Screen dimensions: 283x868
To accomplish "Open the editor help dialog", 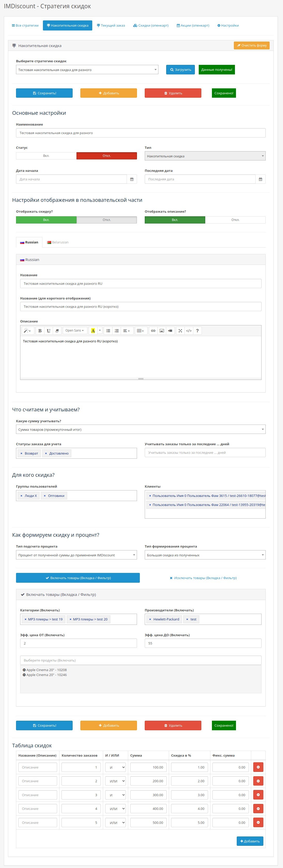I will 197,331.
